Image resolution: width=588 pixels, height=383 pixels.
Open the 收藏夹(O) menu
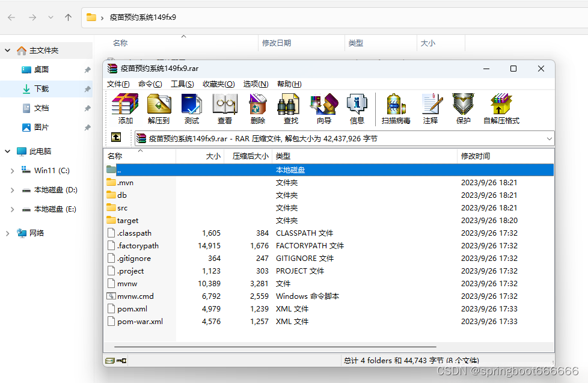click(219, 84)
